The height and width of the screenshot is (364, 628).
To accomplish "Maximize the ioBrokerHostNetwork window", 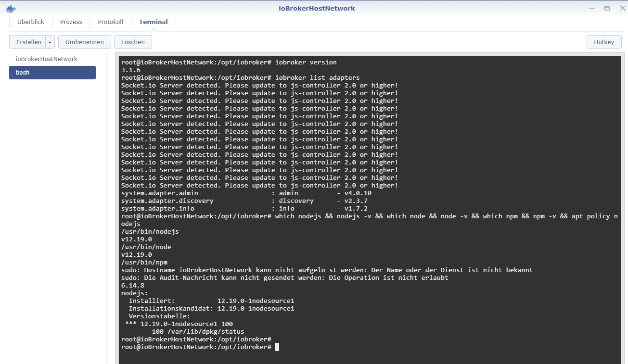I will point(607,8).
